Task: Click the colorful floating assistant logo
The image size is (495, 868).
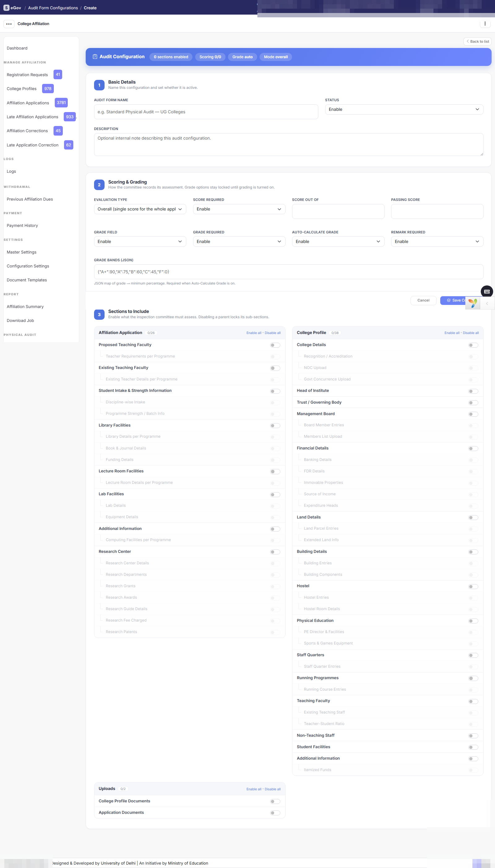Action: (x=472, y=303)
